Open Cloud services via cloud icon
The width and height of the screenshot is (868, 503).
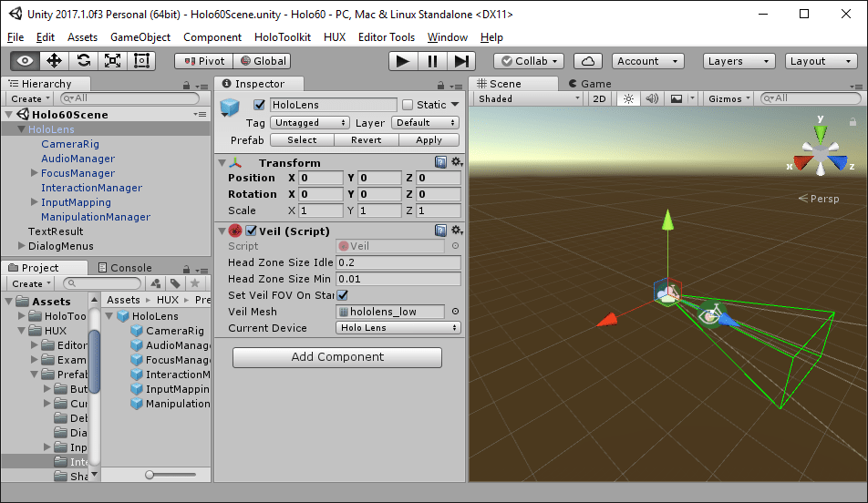[x=588, y=61]
